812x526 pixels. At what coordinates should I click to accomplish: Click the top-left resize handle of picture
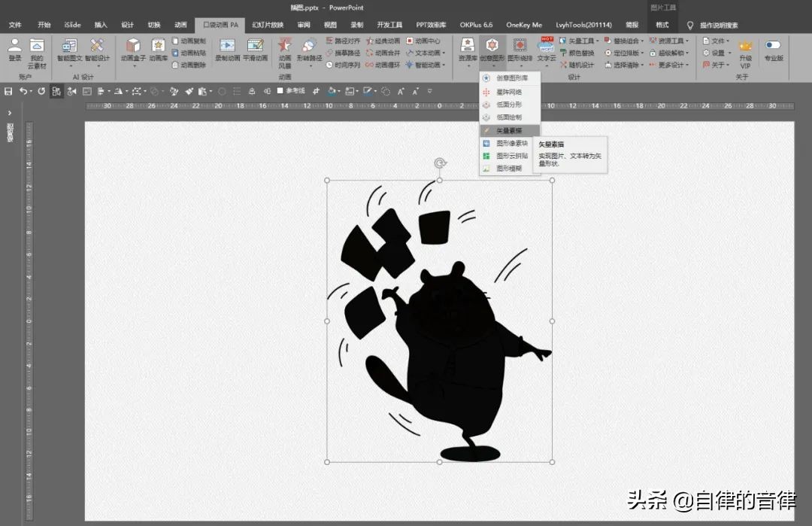click(327, 181)
